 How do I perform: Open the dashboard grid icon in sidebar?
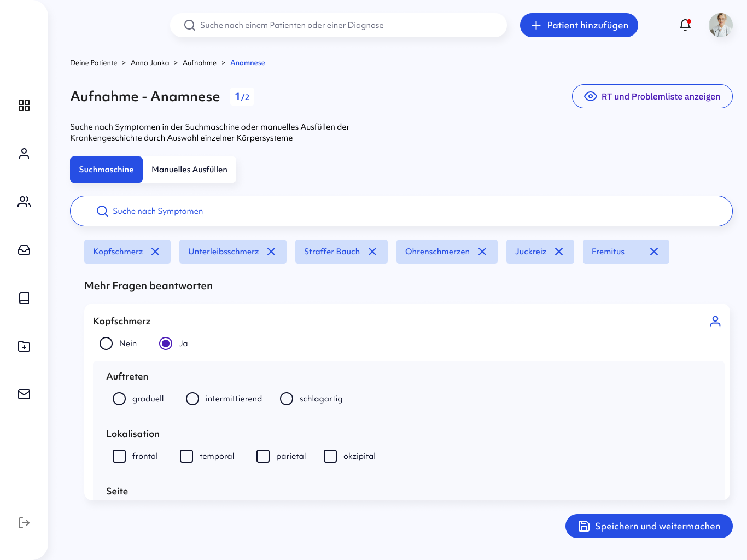(24, 106)
